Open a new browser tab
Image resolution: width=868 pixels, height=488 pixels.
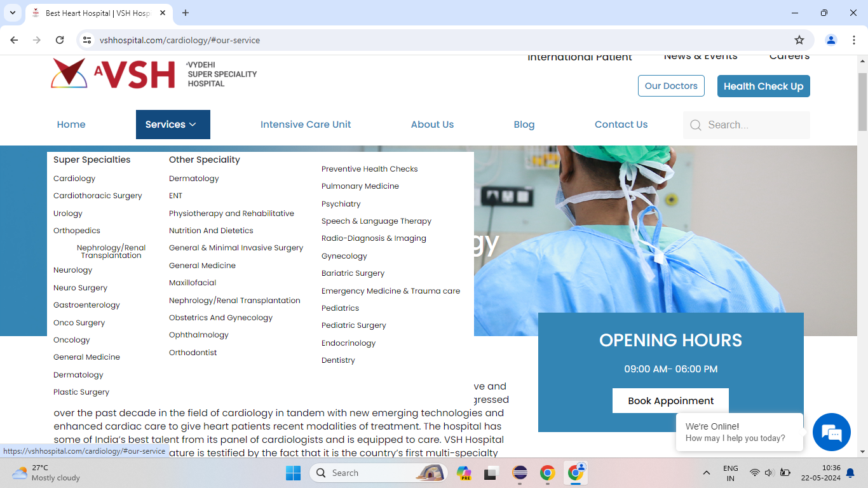point(186,13)
